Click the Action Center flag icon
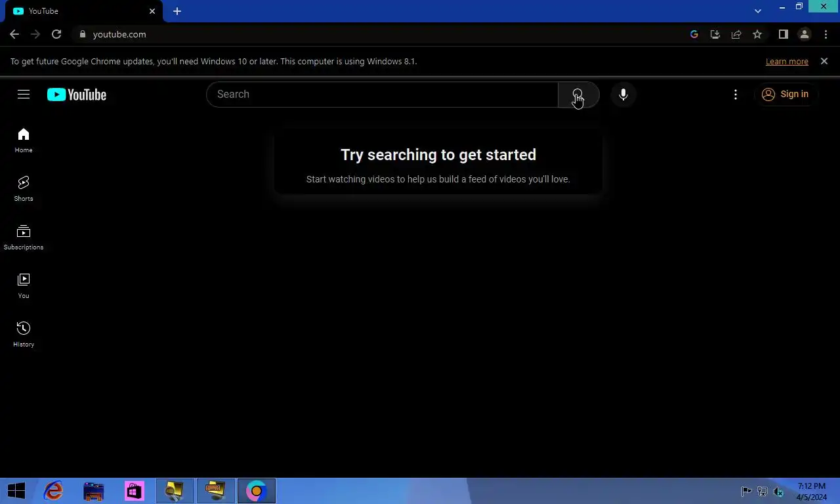The image size is (840, 504). tap(747, 492)
